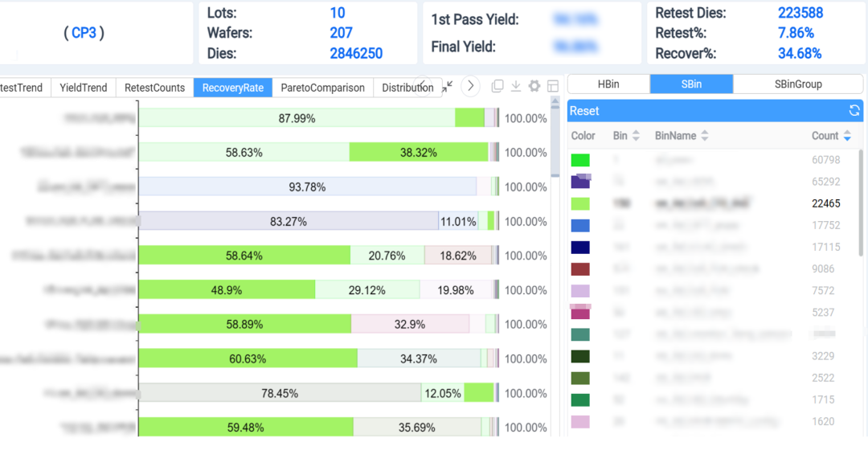Download the chart data

(x=516, y=86)
